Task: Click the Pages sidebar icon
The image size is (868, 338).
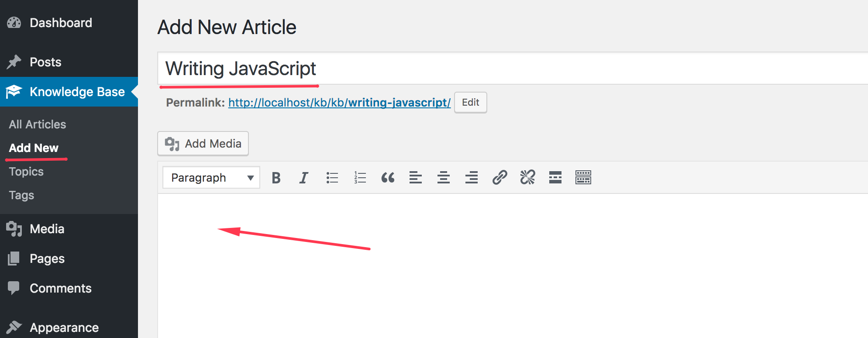Action: [14, 259]
